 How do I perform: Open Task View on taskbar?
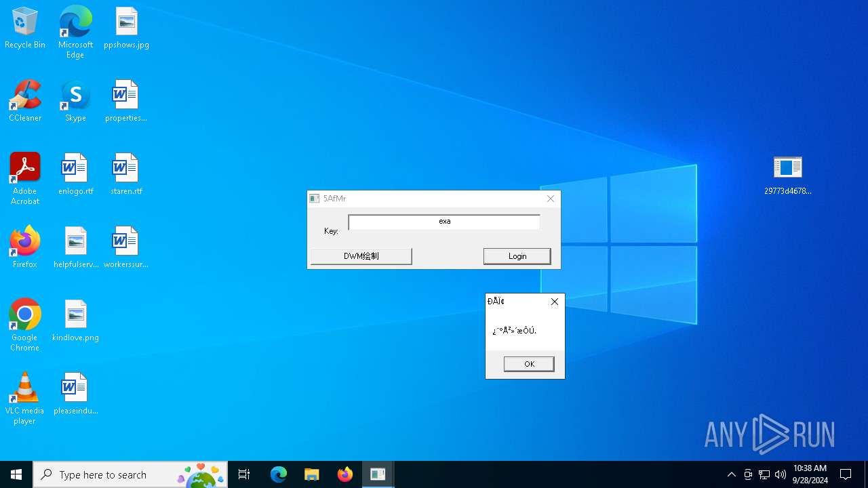tap(244, 474)
